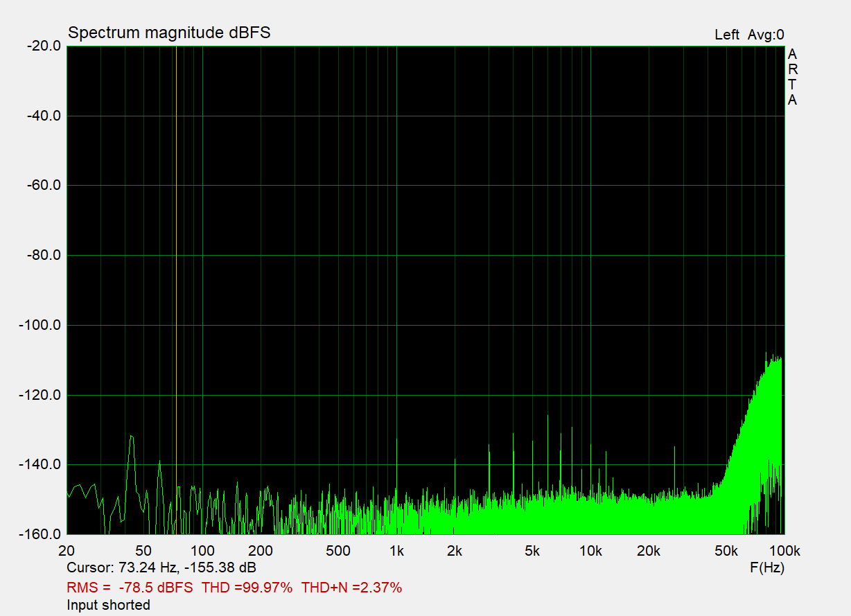Click the 'RMS = -78.5 dBFS' value

[130, 588]
